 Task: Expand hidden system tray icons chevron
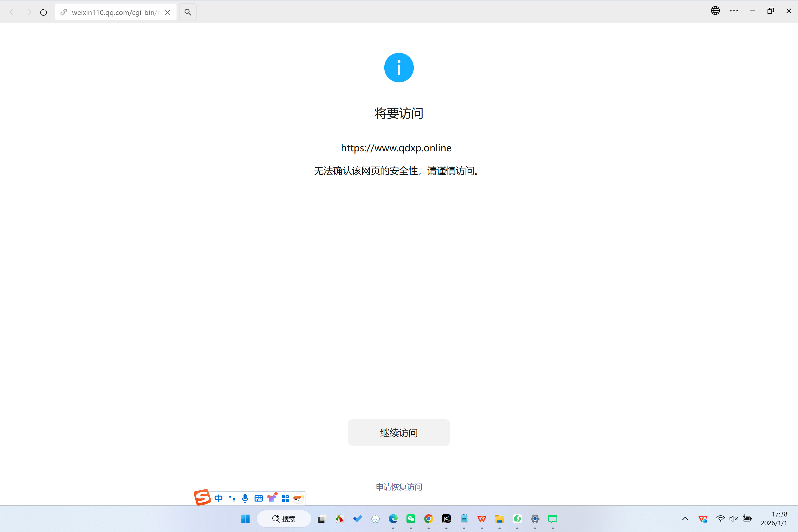[x=685, y=518]
